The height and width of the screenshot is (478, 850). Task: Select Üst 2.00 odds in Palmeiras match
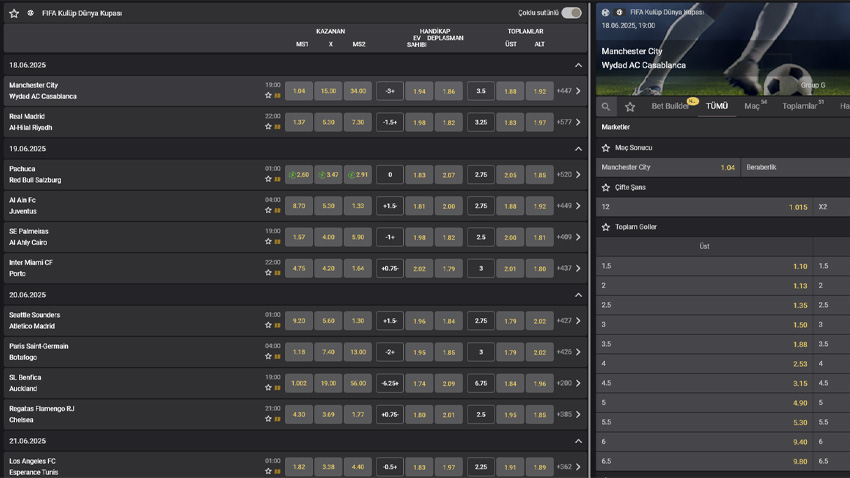click(x=510, y=237)
